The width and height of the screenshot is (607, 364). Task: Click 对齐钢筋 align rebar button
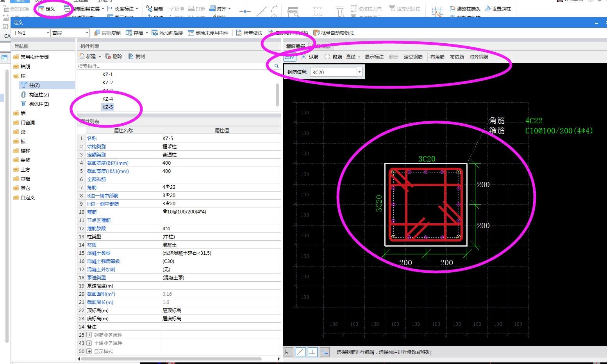pos(479,57)
